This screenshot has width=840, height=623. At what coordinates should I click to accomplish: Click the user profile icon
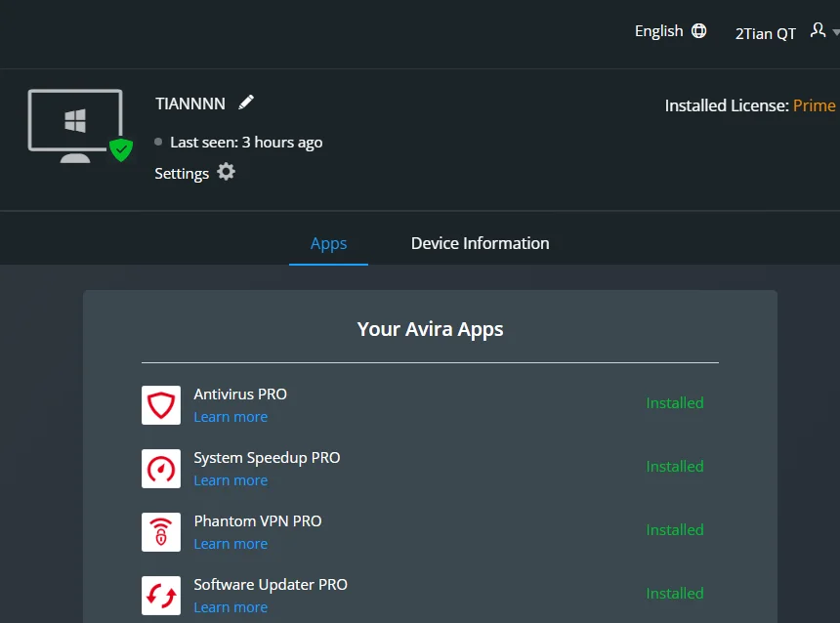[818, 30]
